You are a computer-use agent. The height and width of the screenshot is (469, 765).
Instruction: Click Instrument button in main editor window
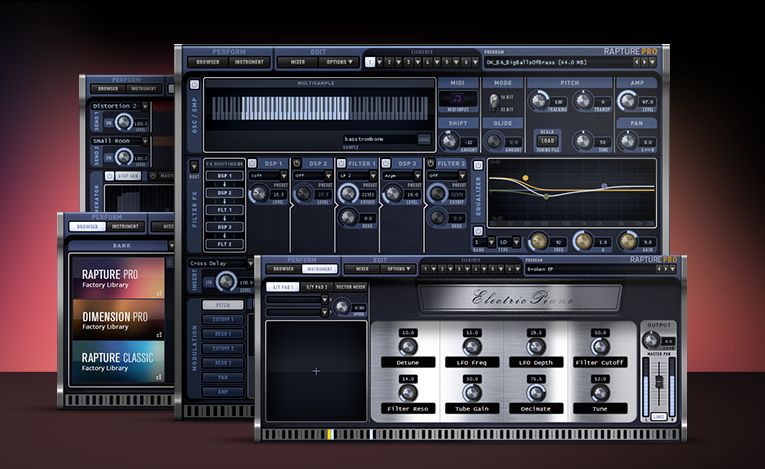pos(249,62)
